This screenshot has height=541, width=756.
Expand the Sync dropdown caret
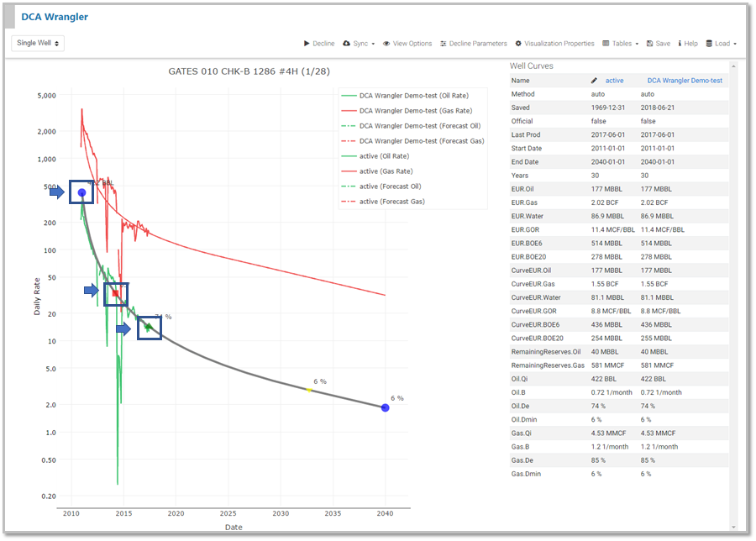coord(373,44)
